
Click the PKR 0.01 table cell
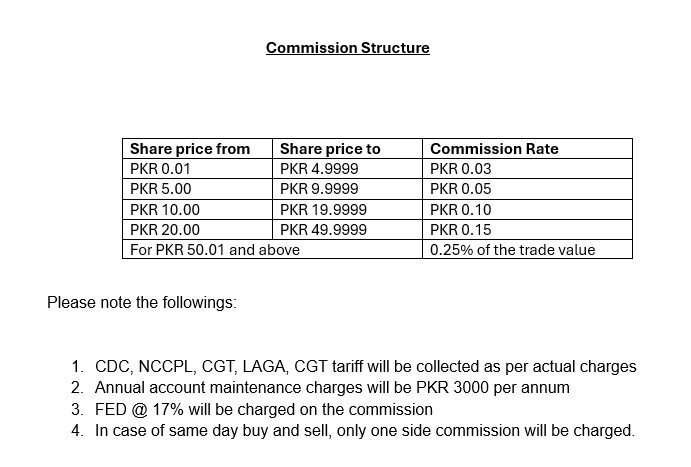[160, 169]
